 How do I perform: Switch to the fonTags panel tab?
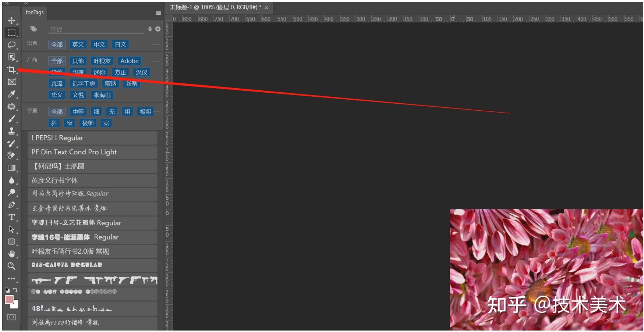tap(35, 13)
